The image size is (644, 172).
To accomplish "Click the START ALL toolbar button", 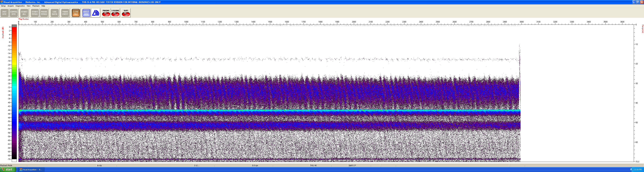I will (24, 13).
